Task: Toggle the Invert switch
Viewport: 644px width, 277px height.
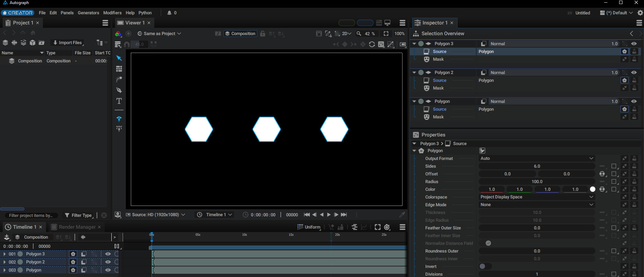Action: coord(485,266)
